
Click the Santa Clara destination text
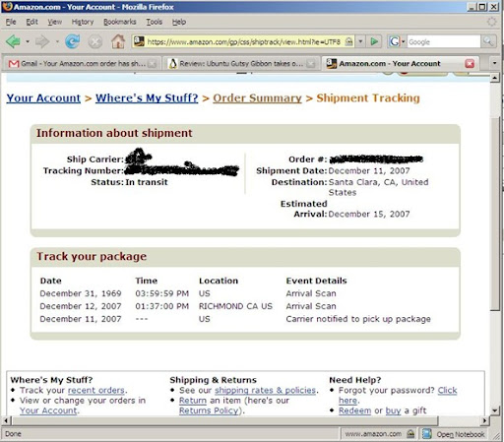click(x=378, y=187)
